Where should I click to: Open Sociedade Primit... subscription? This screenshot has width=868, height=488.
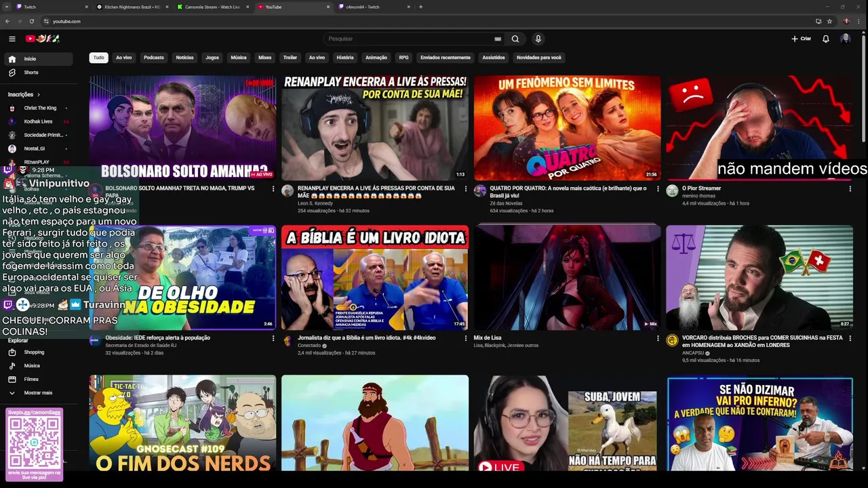coord(38,135)
